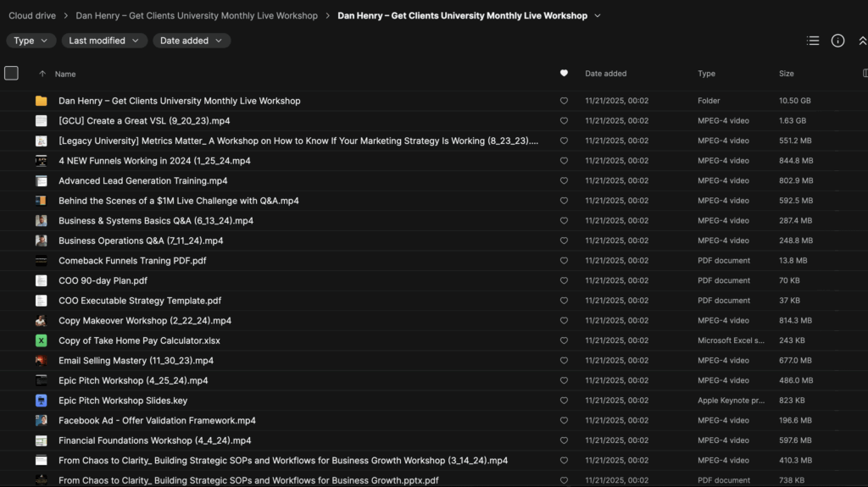Expand the Date added filter dropdown

tap(192, 41)
